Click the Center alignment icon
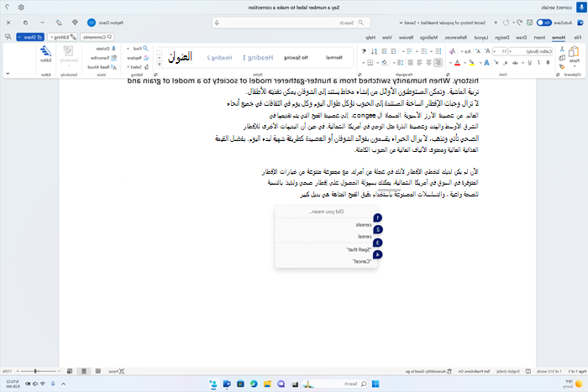This screenshot has width=588, height=392. coord(428,63)
